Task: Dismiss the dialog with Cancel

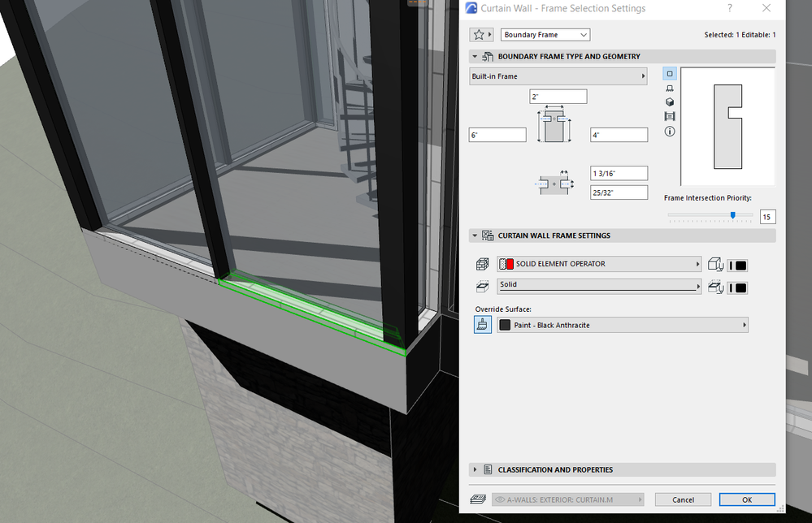Action: coord(683,499)
